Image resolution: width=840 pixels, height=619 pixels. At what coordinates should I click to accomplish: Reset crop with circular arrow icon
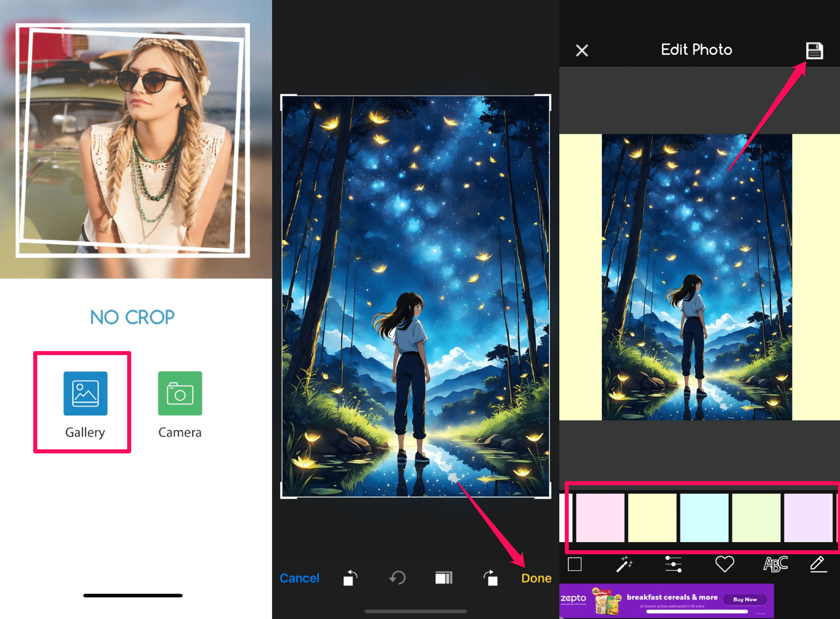point(397,578)
